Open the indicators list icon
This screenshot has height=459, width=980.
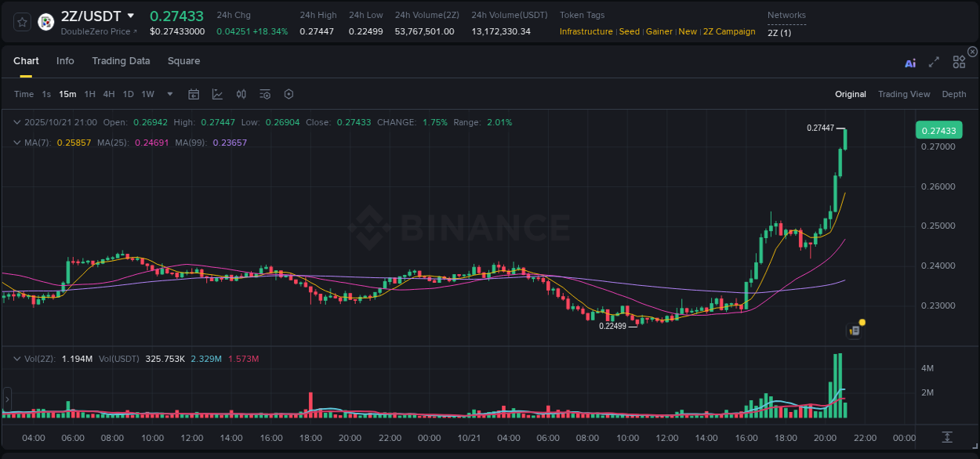pos(265,94)
